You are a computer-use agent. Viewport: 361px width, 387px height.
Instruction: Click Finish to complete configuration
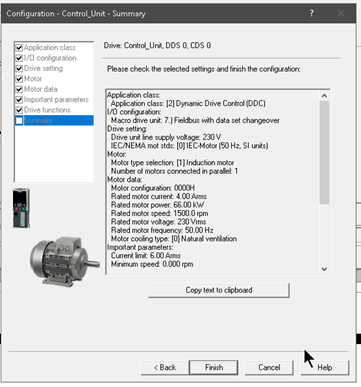(214, 367)
